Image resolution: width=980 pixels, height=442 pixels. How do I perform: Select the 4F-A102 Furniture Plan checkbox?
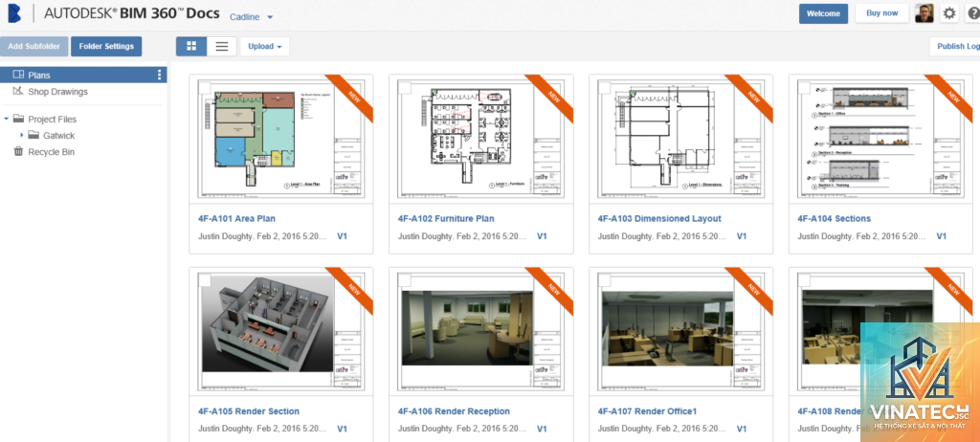(x=405, y=87)
